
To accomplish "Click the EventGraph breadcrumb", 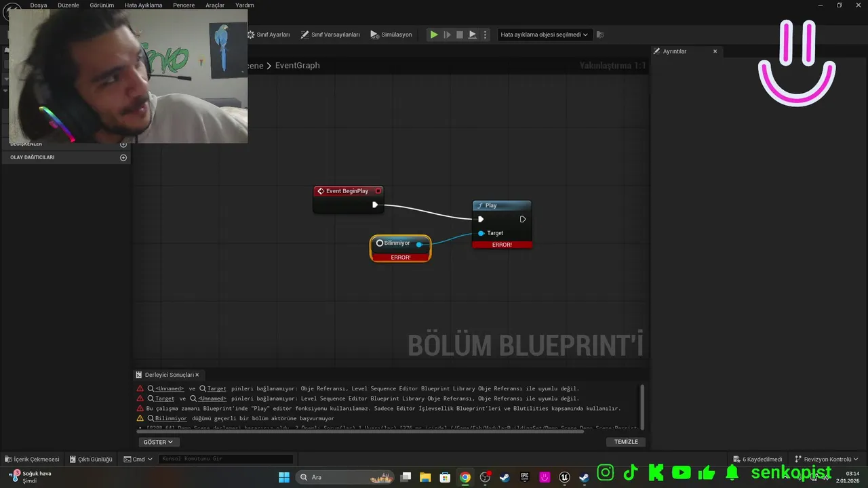I will point(297,65).
